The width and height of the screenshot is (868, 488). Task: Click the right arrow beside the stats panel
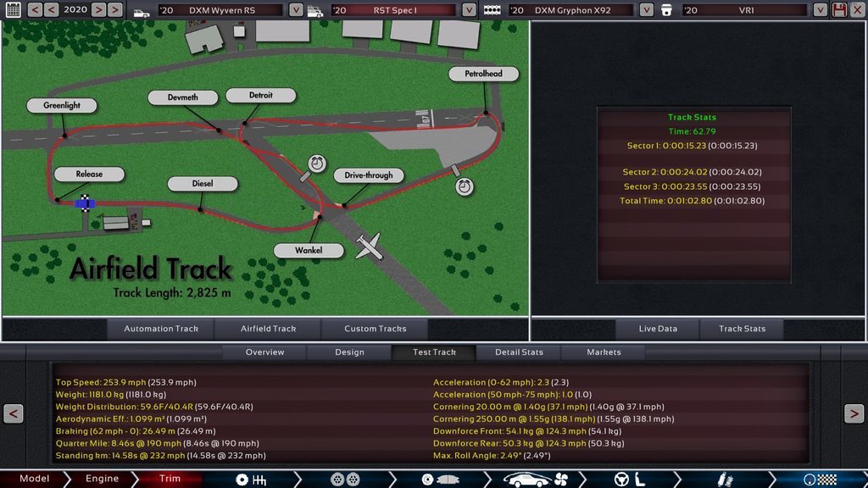(x=854, y=413)
